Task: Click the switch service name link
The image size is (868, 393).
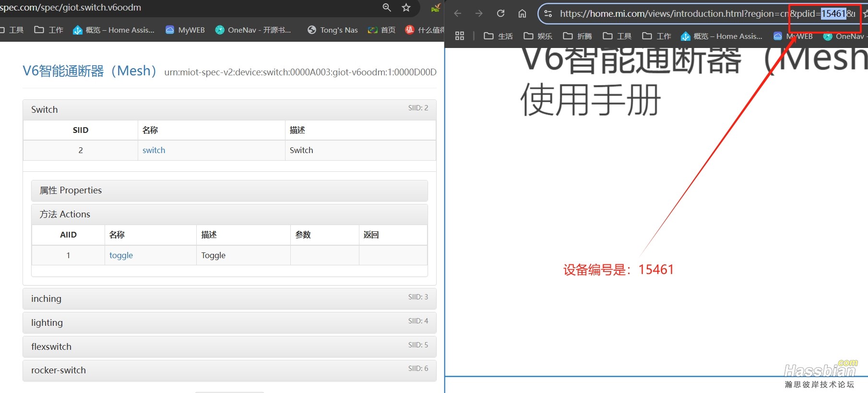Action: coord(154,150)
